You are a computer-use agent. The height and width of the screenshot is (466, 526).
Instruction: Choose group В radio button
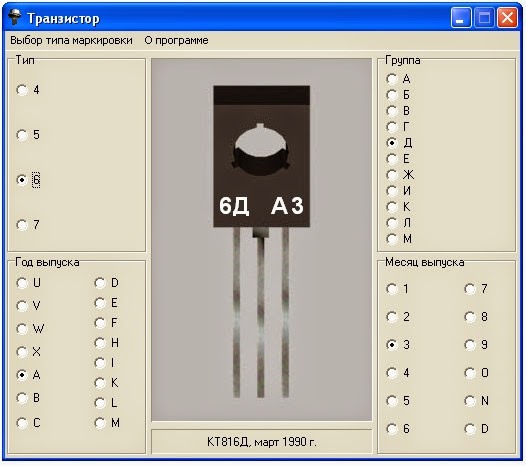[x=392, y=111]
